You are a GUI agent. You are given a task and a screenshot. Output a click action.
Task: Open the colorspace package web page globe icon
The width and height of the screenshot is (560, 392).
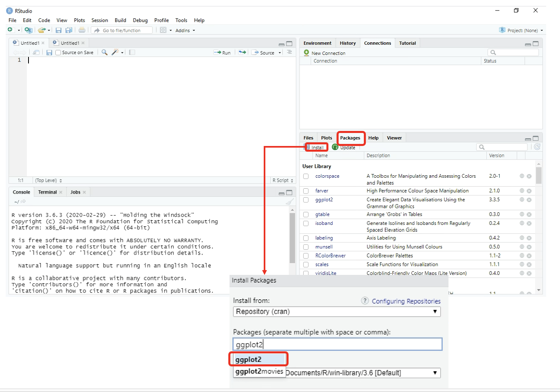click(522, 176)
